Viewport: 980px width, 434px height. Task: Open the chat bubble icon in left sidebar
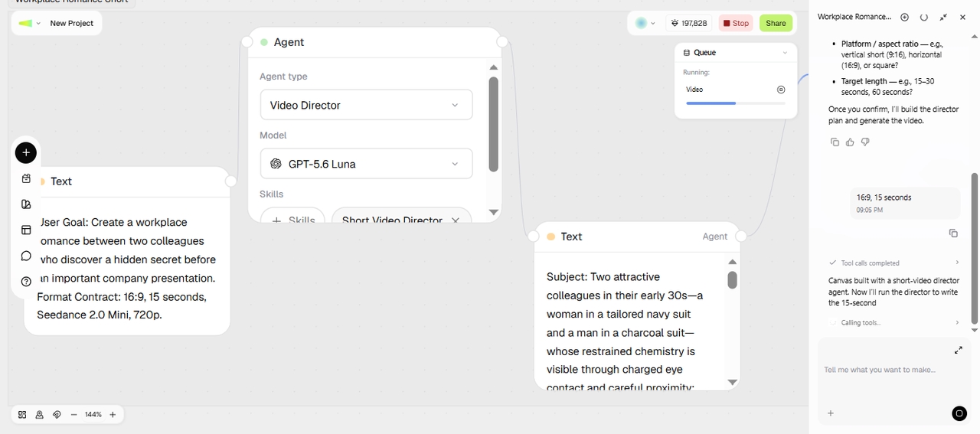point(26,256)
